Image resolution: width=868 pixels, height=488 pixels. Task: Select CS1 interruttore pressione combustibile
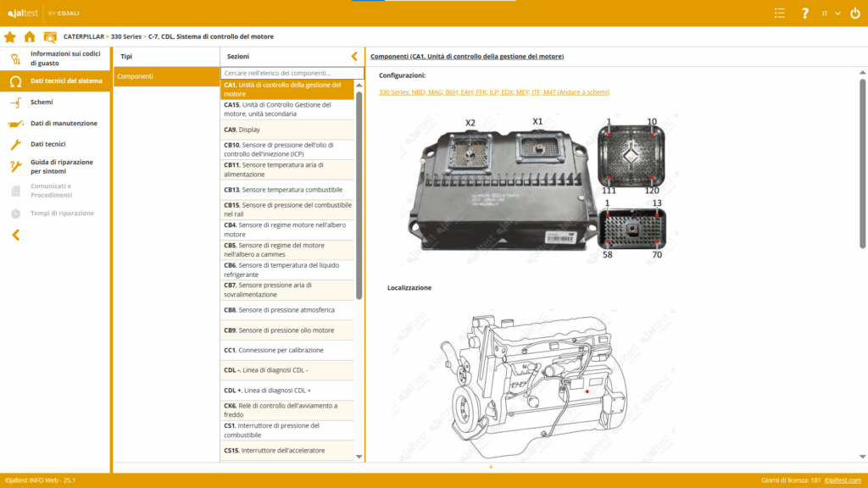click(x=287, y=430)
